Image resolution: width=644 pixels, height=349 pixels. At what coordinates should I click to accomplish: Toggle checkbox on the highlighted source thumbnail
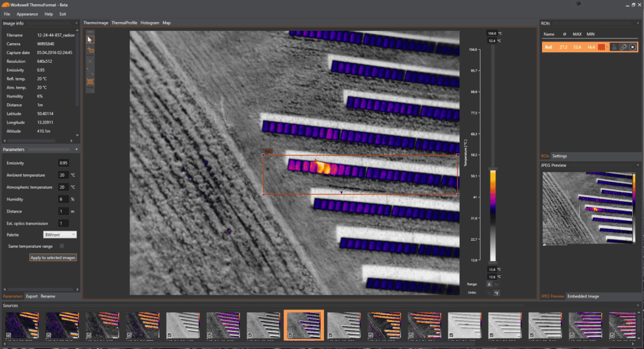290,335
